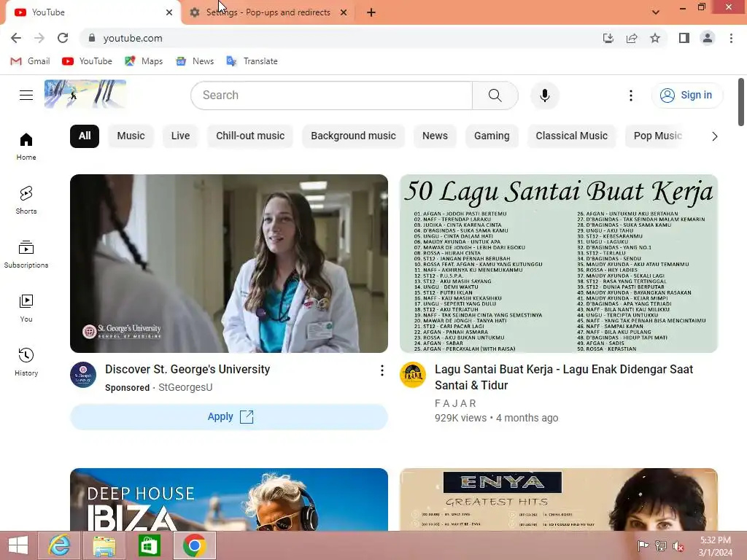Screen dimensions: 747x560
Task: Click the page vertical scrollbar
Action: coord(741,102)
